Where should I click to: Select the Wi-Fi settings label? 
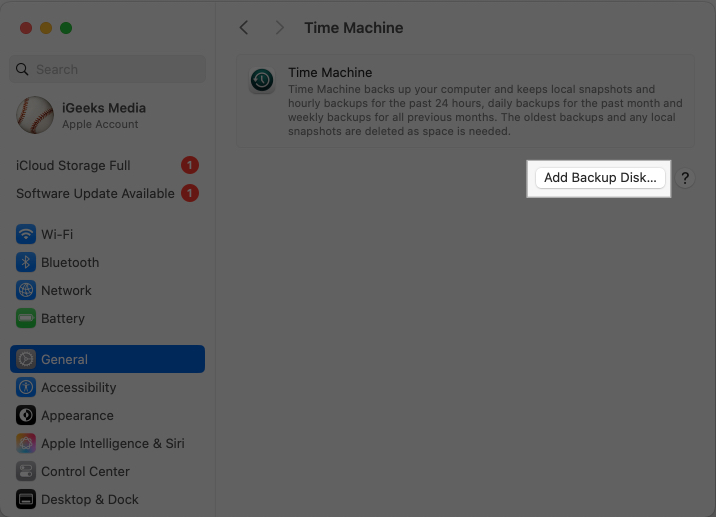pyautogui.click(x=57, y=234)
